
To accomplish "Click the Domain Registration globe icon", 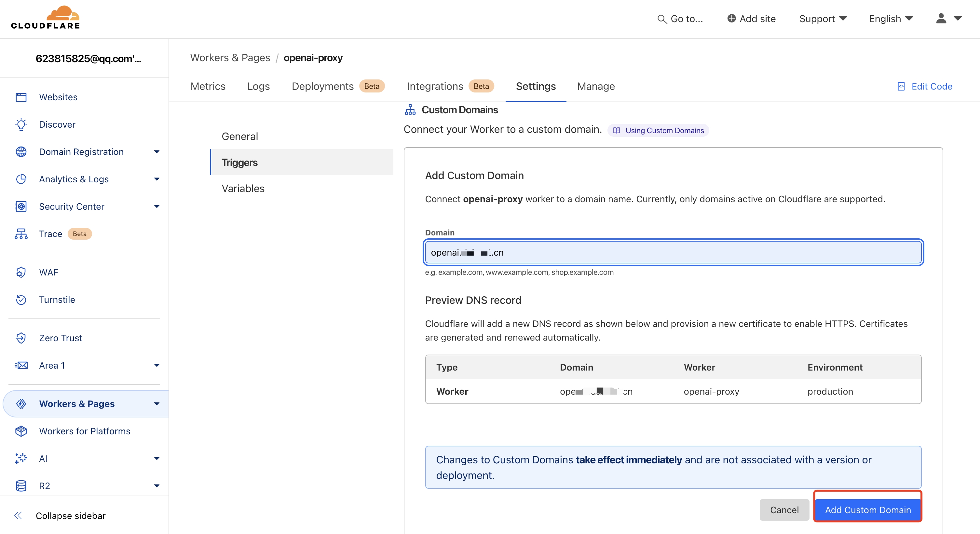I will coord(21,152).
